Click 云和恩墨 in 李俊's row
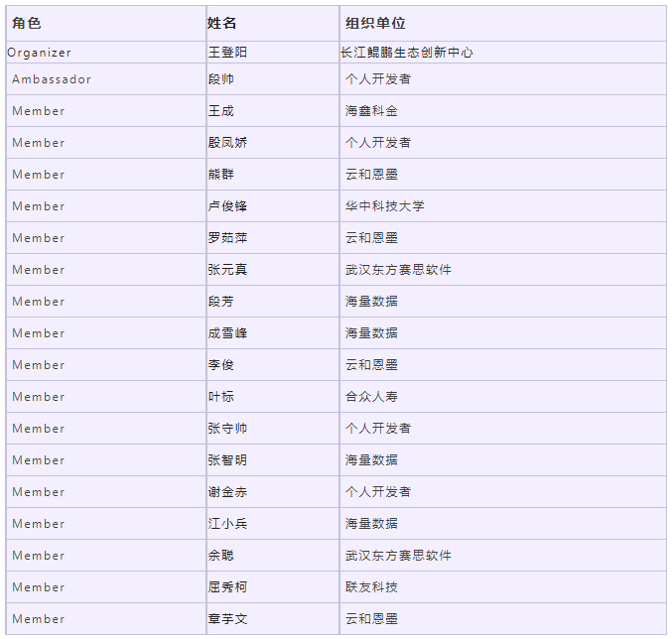 pyautogui.click(x=371, y=364)
